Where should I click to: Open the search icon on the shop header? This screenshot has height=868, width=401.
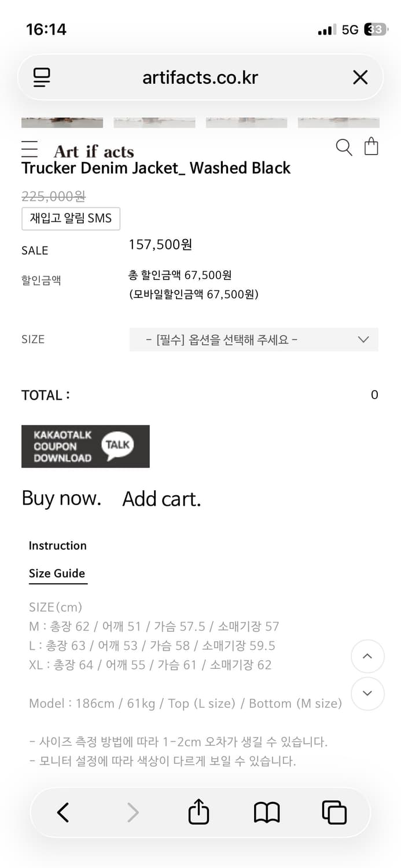pos(344,148)
